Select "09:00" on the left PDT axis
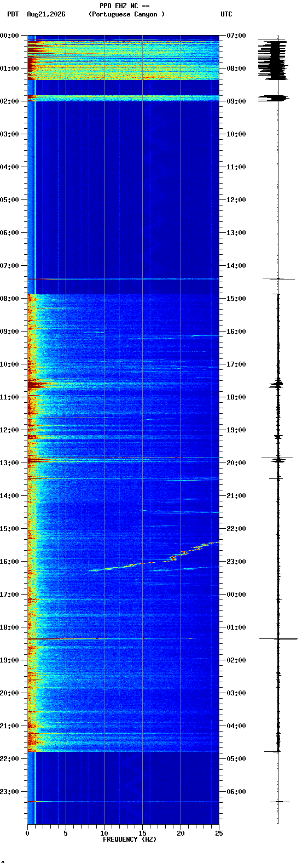Image resolution: width=302 pixels, height=868 pixels. pyautogui.click(x=9, y=331)
